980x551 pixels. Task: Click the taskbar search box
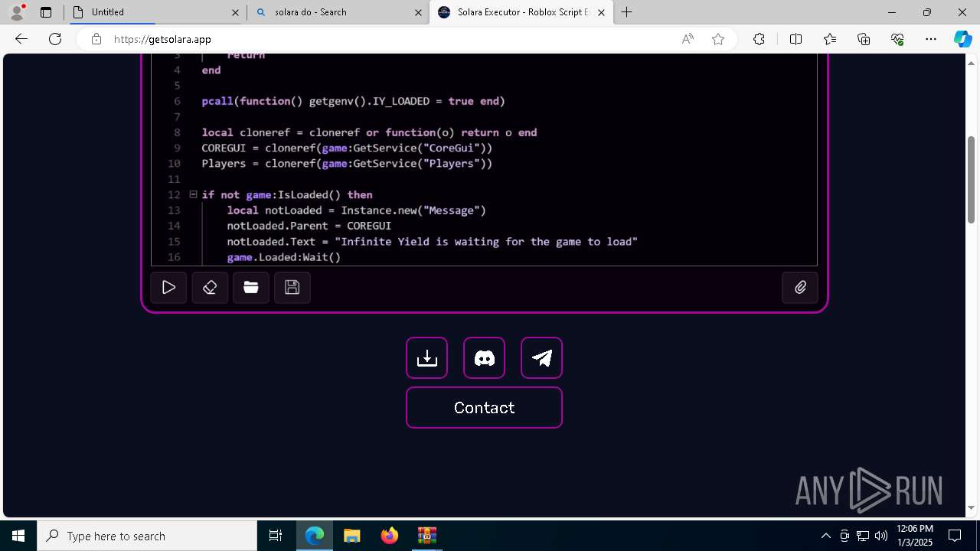tap(147, 536)
